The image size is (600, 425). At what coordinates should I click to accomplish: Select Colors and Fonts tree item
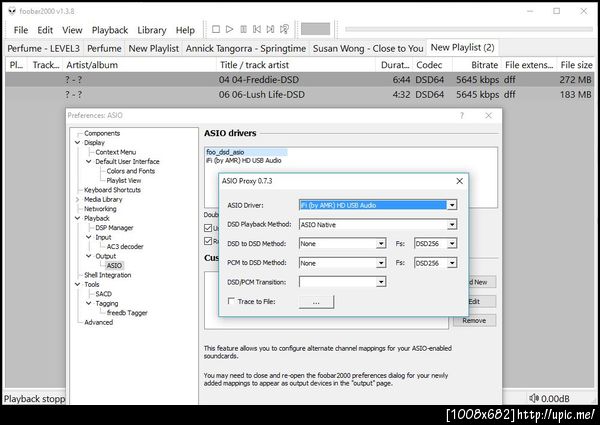[130, 171]
